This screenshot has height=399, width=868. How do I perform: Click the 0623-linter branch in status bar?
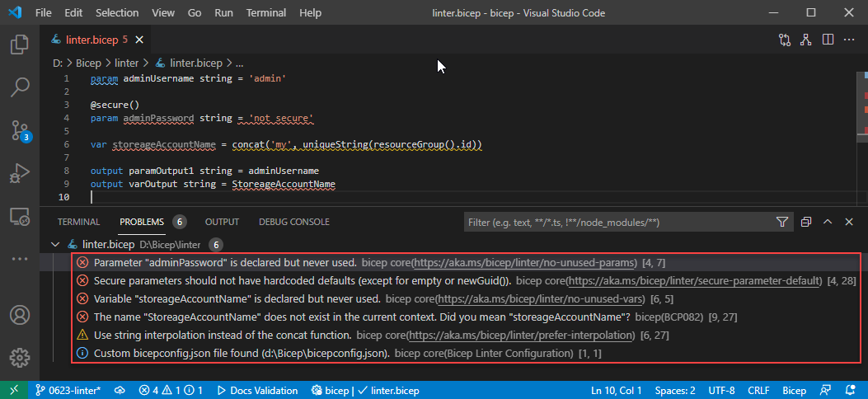point(68,390)
